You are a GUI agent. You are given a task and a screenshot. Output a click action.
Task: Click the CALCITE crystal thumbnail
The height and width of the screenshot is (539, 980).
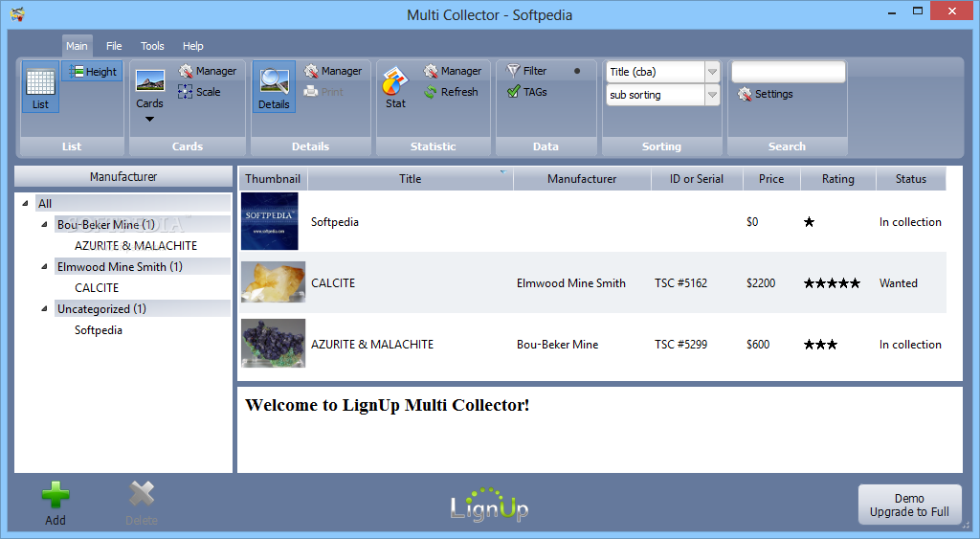tap(273, 282)
